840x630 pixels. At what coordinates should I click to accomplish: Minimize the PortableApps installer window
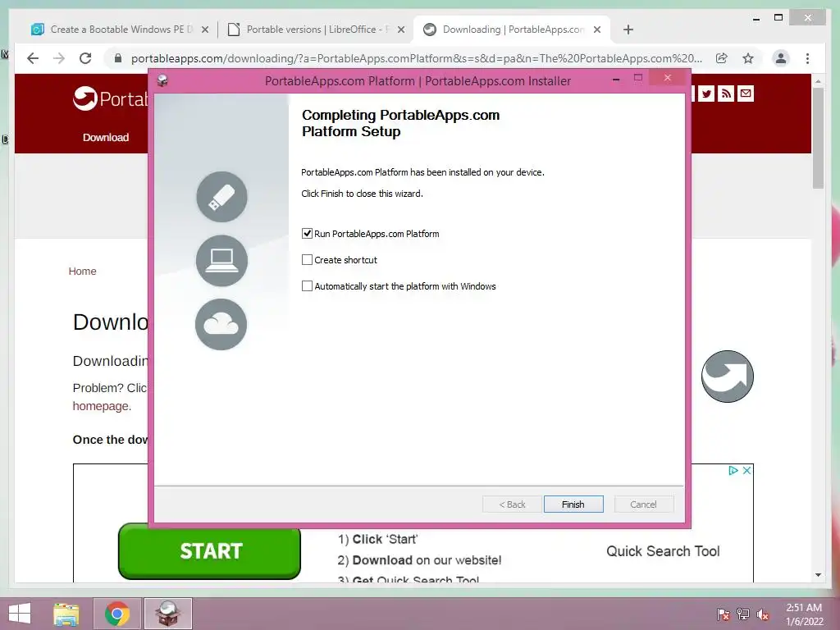tap(616, 80)
